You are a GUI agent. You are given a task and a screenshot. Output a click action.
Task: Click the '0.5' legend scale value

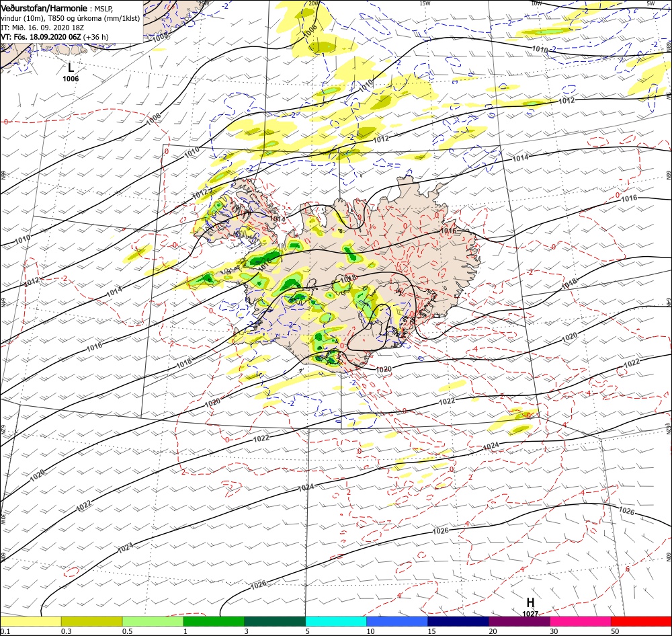click(127, 631)
